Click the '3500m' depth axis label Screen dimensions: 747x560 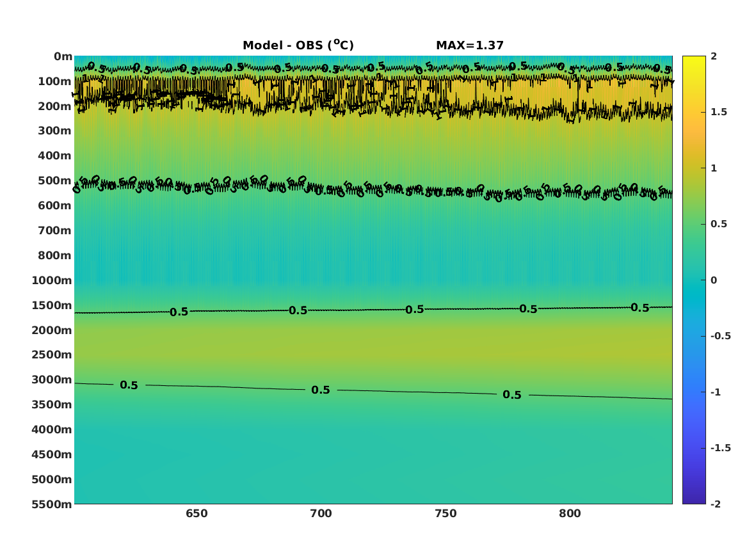(51, 404)
